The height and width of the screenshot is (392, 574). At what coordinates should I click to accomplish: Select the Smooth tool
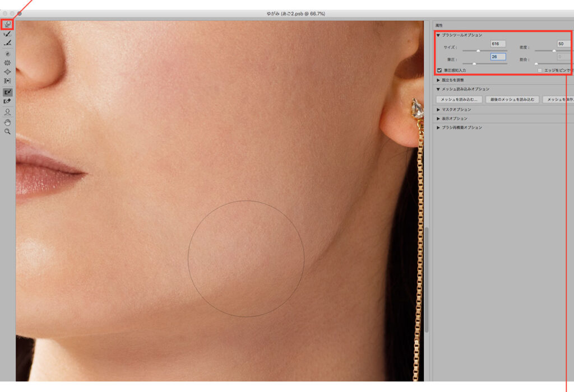(x=7, y=43)
